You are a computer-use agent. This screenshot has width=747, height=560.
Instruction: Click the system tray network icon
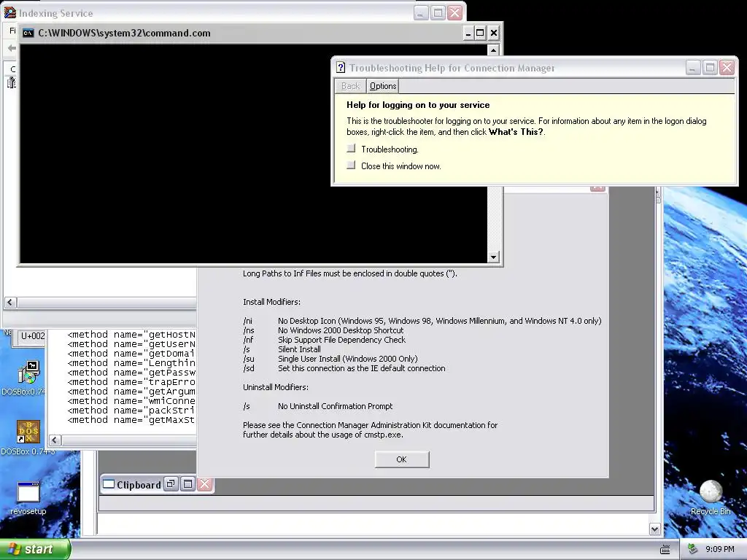[x=692, y=549]
